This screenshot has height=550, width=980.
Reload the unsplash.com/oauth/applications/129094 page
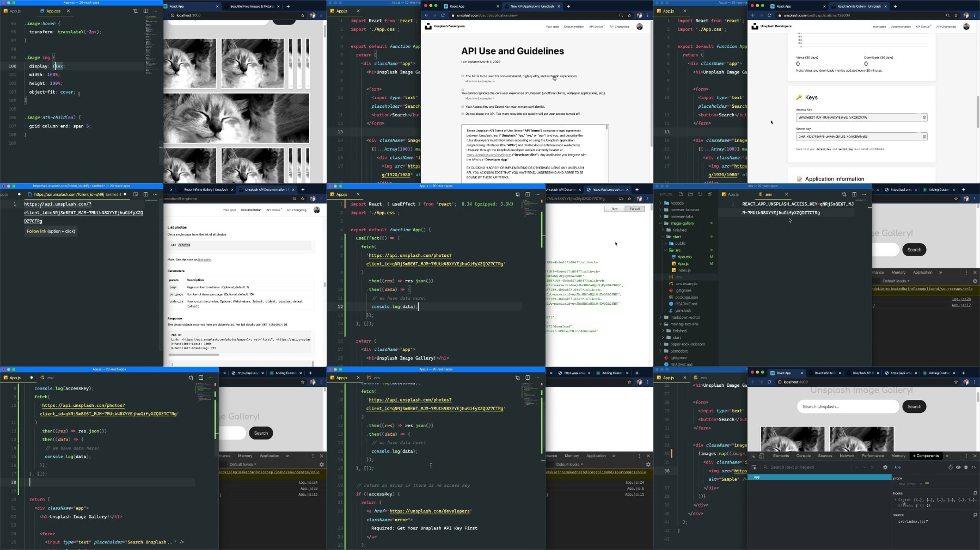click(769, 15)
